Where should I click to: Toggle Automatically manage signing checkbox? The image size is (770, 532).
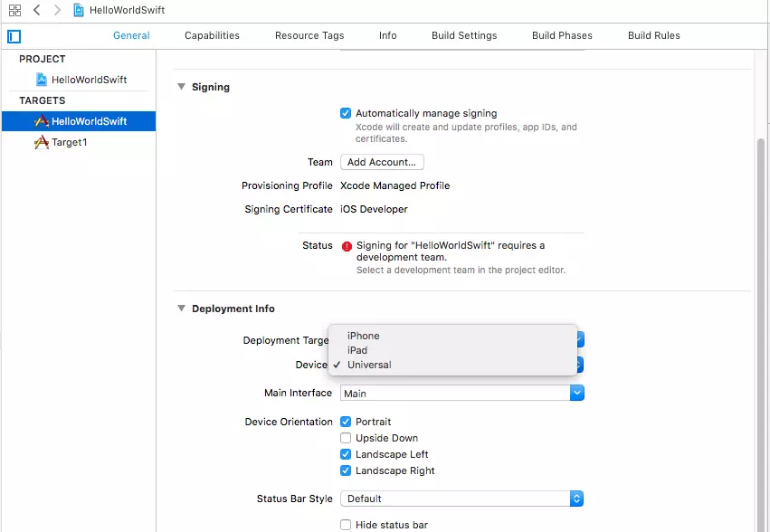(x=346, y=113)
